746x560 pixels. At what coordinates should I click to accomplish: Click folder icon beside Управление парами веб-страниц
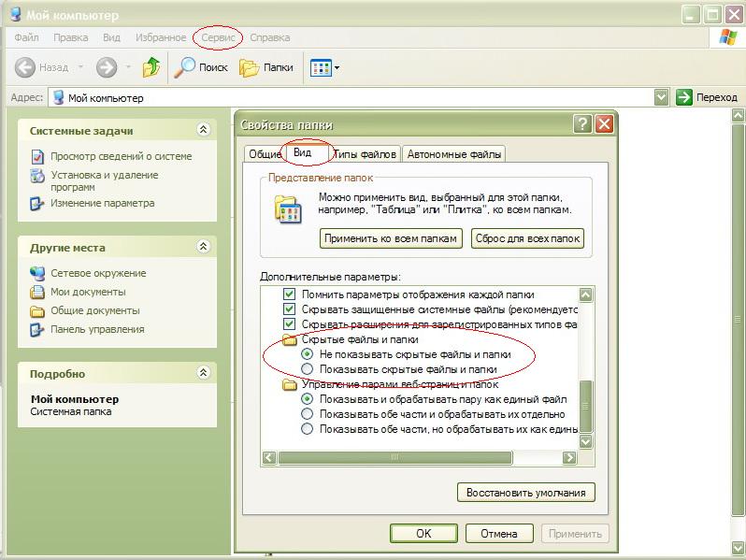coord(289,384)
